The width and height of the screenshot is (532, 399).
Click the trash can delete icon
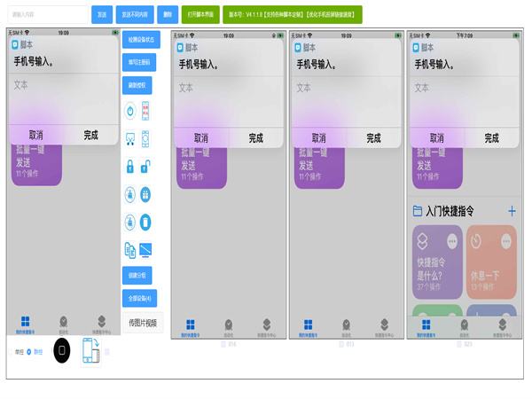(145, 223)
